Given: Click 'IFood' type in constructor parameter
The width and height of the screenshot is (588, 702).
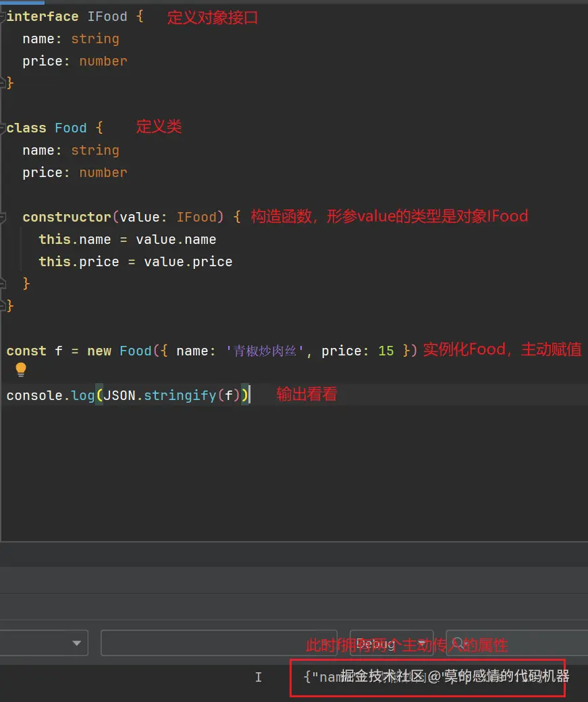Looking at the screenshot, I should point(196,217).
